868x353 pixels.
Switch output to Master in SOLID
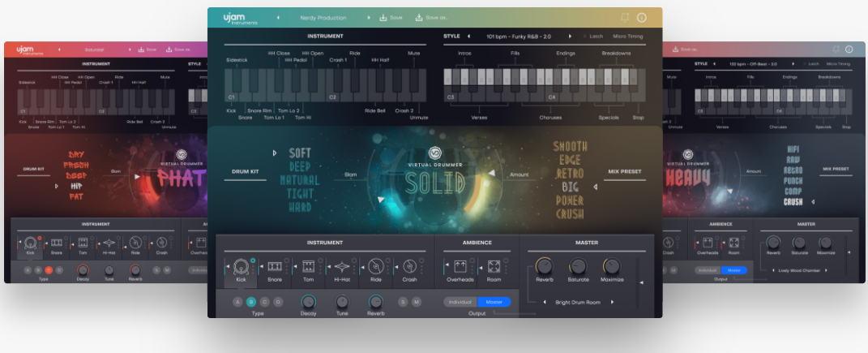(494, 302)
